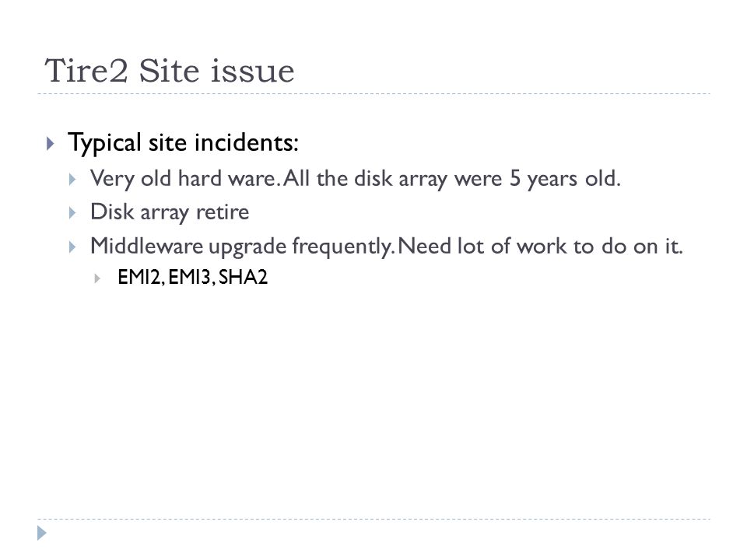Click the bullet arrow before Middleware upgrade frequently

point(72,247)
